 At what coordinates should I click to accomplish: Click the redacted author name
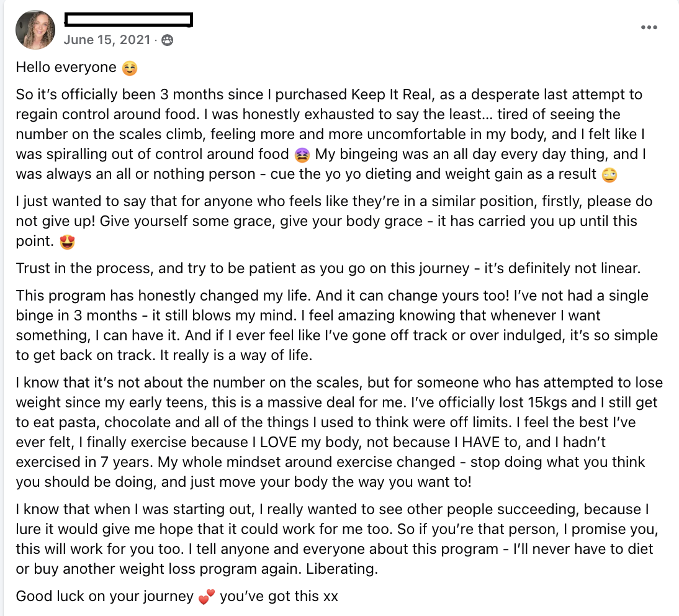tap(128, 20)
